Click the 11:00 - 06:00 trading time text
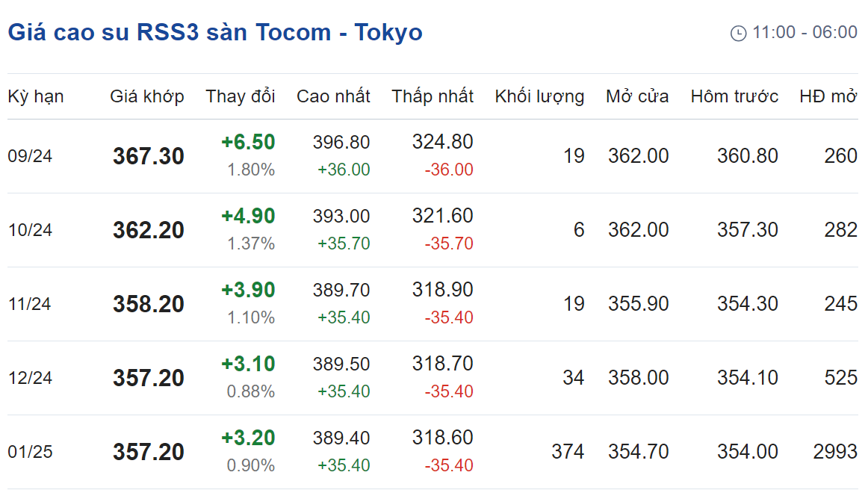 [x=805, y=32]
